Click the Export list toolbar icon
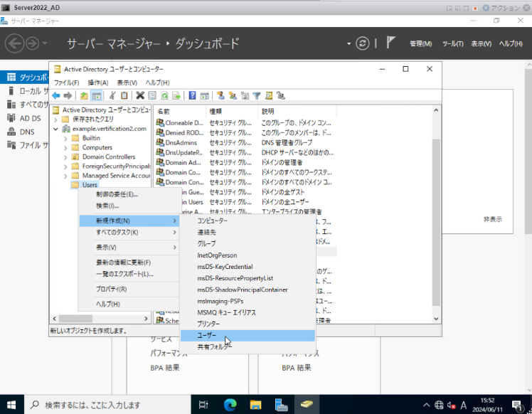Screen dimensions: 532x414 (x=176, y=96)
